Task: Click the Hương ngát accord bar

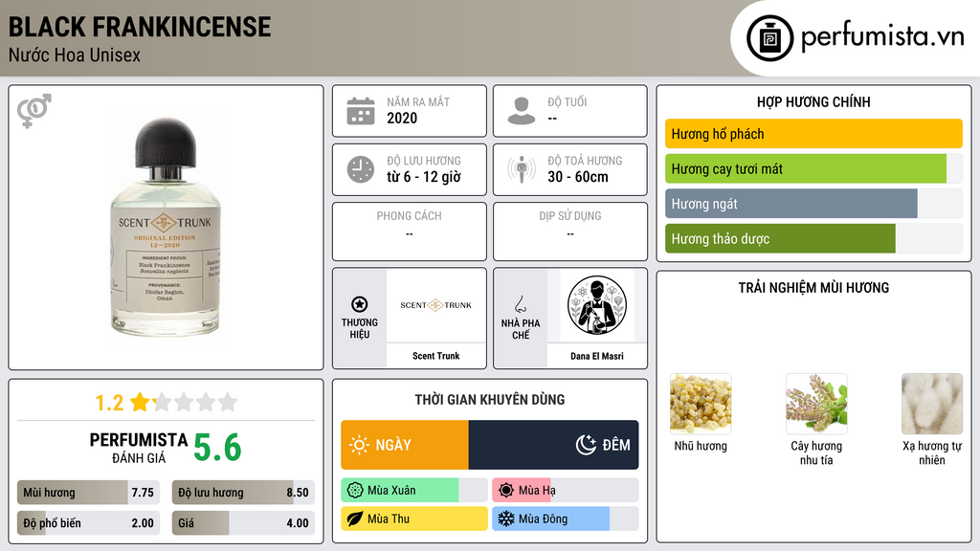Action: pyautogui.click(x=813, y=204)
